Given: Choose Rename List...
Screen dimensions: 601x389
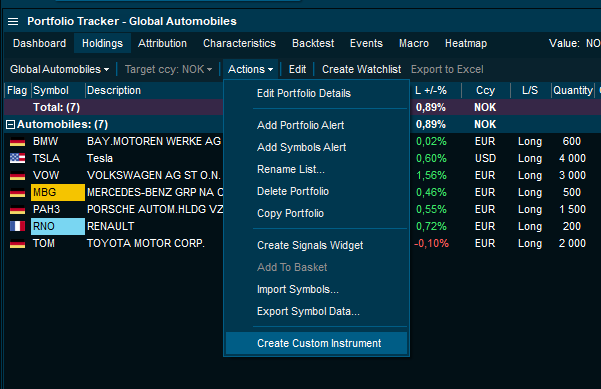Looking at the screenshot, I should [316, 169].
